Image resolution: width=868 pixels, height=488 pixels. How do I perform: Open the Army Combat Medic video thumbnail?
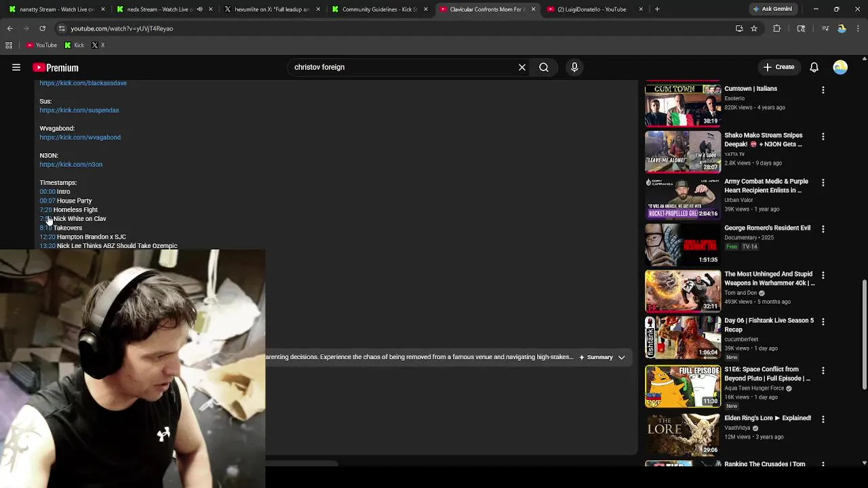click(x=683, y=198)
